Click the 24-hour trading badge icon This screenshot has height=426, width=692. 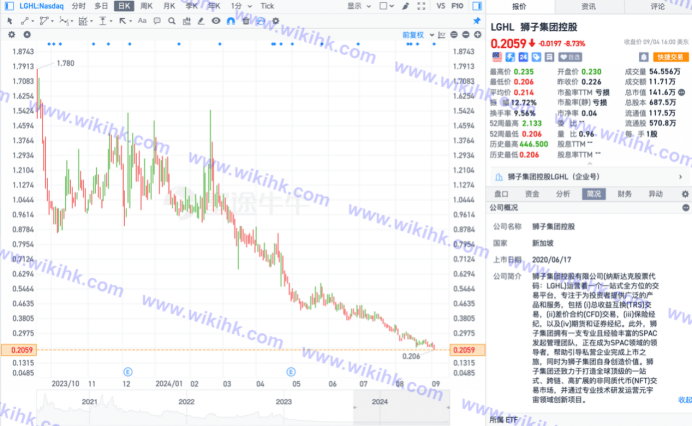click(523, 57)
